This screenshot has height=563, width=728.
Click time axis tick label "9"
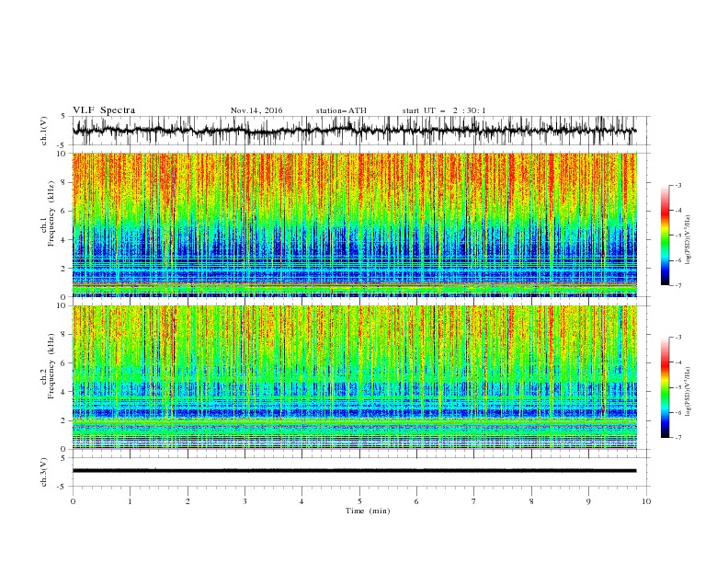pos(588,501)
